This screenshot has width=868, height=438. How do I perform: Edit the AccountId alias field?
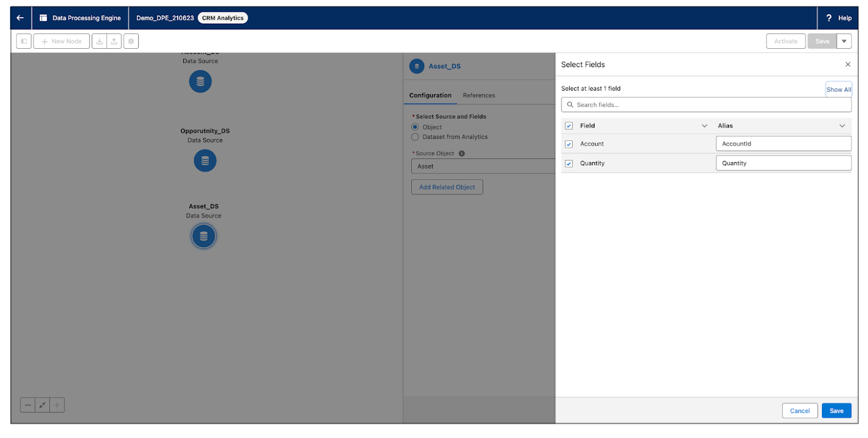pyautogui.click(x=783, y=144)
